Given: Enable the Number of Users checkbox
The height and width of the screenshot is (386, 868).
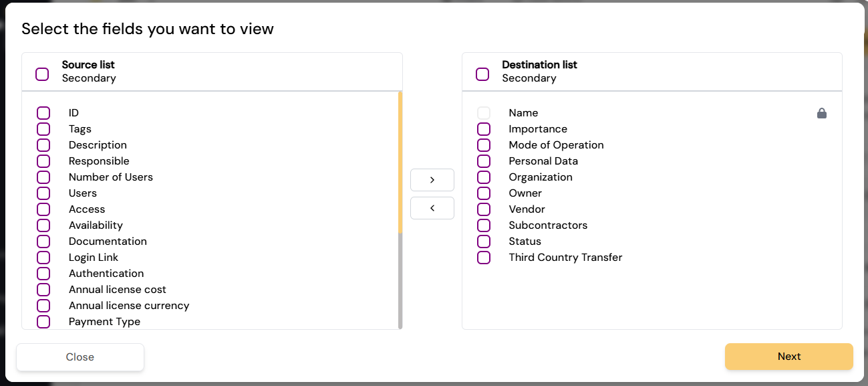Looking at the screenshot, I should [43, 177].
